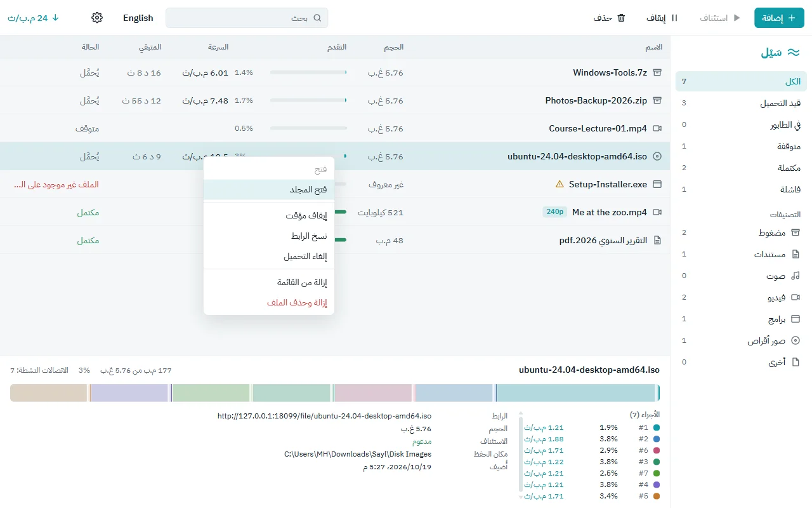Click the blue dot of segment #2
812x508 pixels.
point(657,439)
